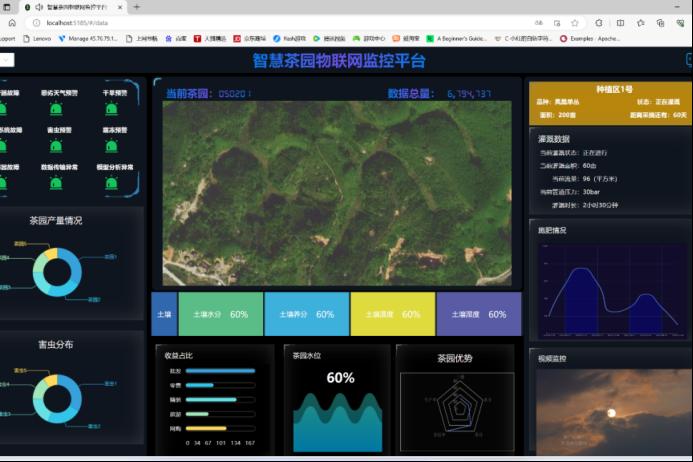Select the blue 土壤养分 60% tile

pyautogui.click(x=306, y=314)
